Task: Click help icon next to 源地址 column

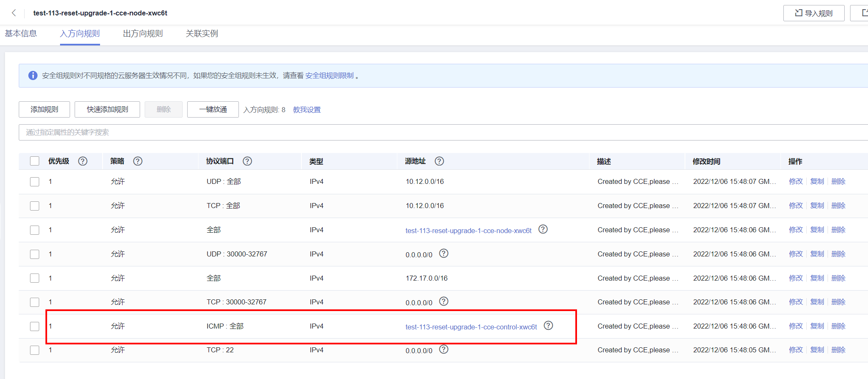Action: (x=439, y=161)
